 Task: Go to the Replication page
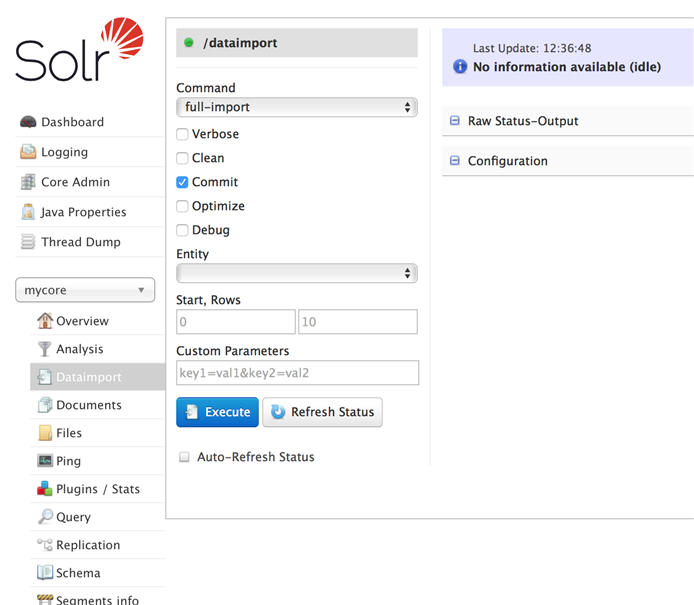coord(87,545)
